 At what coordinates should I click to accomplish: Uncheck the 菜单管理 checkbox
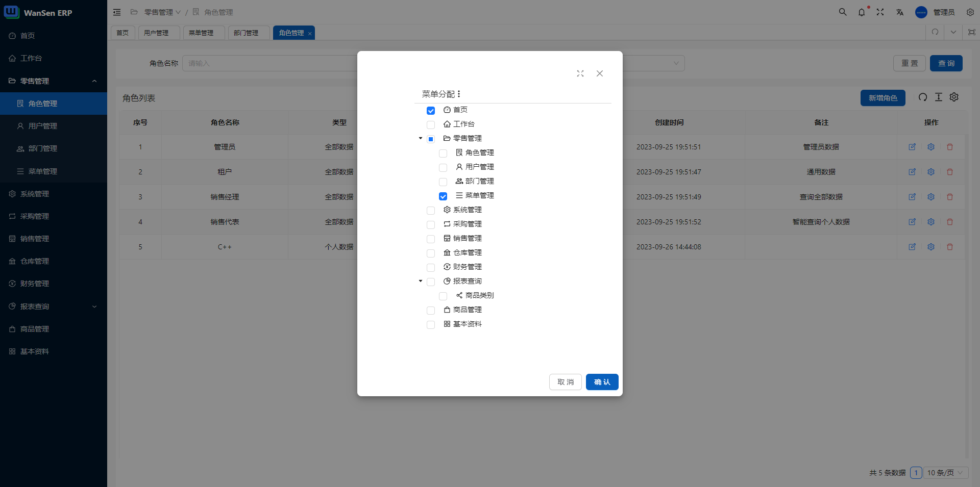tap(443, 196)
